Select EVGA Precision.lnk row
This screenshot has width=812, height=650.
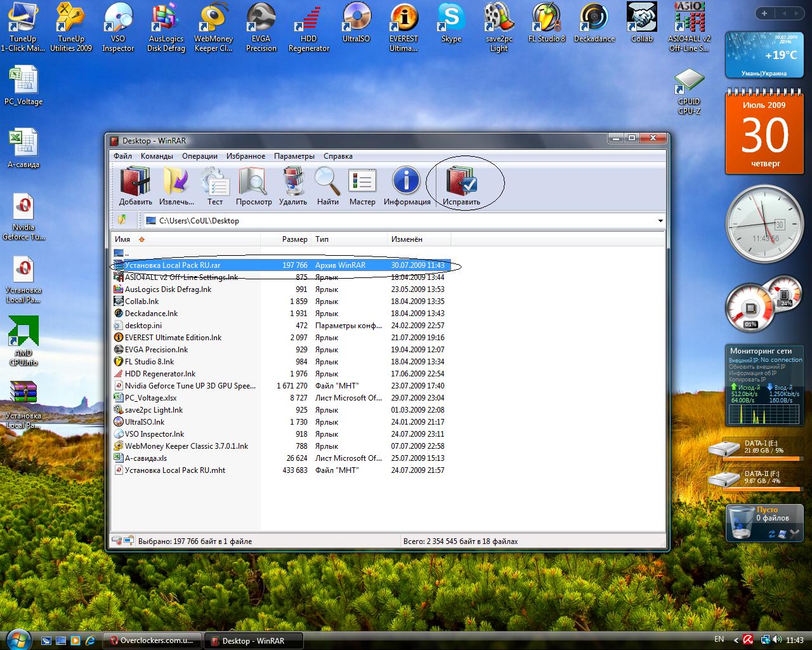coord(281,350)
